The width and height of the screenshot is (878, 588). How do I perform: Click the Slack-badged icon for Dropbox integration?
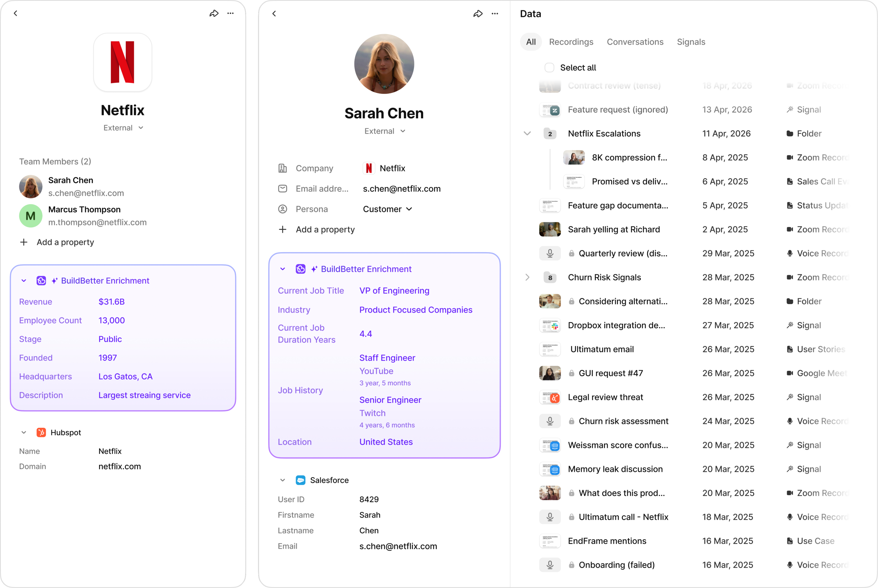pos(550,326)
